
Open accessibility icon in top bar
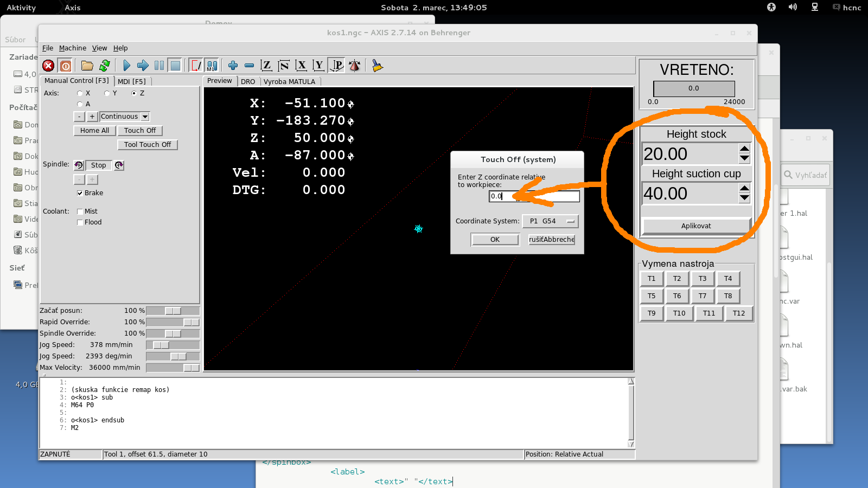pos(771,7)
